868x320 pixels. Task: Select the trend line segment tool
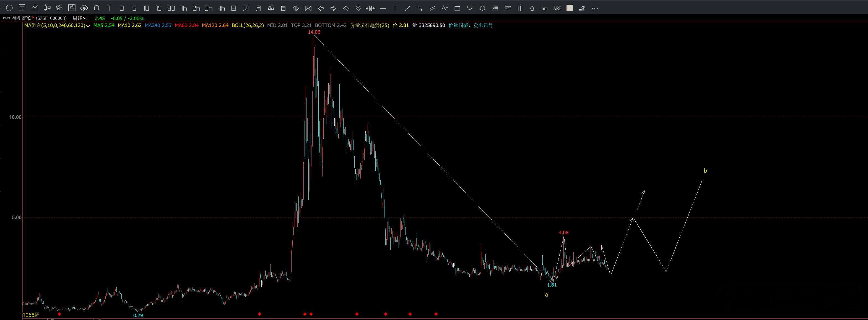click(x=407, y=8)
